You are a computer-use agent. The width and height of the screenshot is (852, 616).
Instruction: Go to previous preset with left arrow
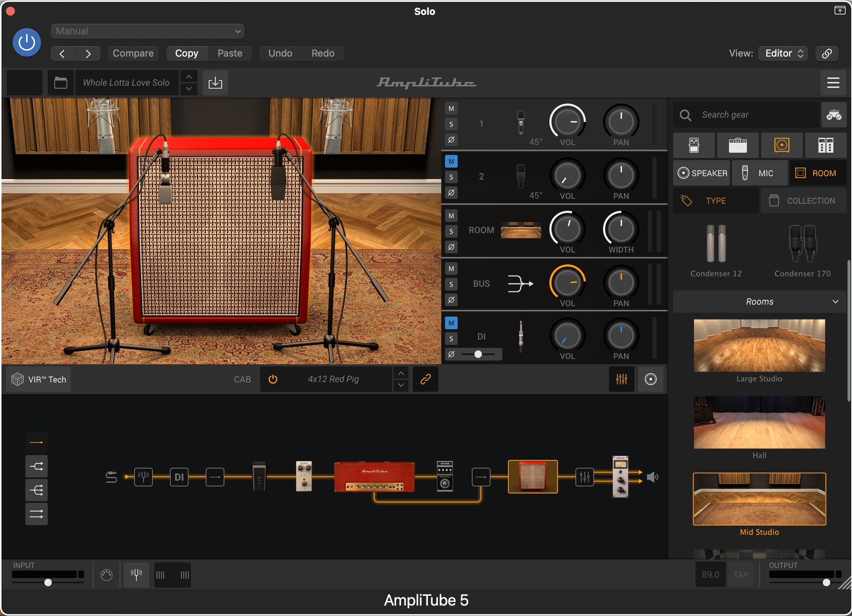pyautogui.click(x=63, y=53)
